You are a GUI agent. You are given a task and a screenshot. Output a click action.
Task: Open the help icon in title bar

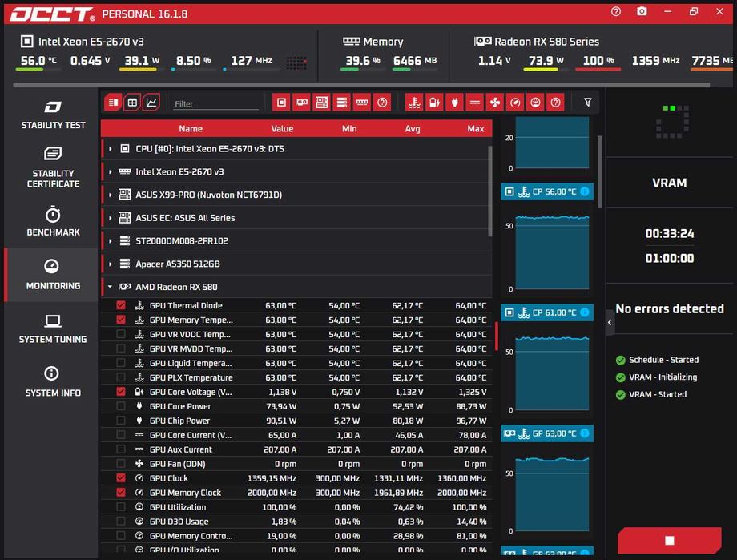pyautogui.click(x=616, y=11)
